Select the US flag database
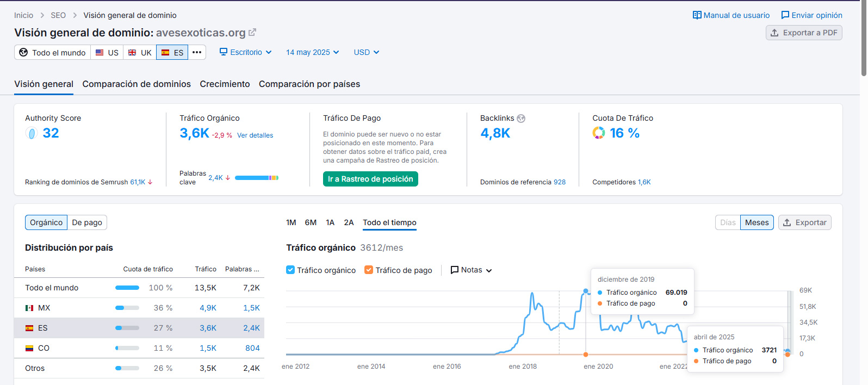The width and height of the screenshot is (868, 385). [107, 52]
